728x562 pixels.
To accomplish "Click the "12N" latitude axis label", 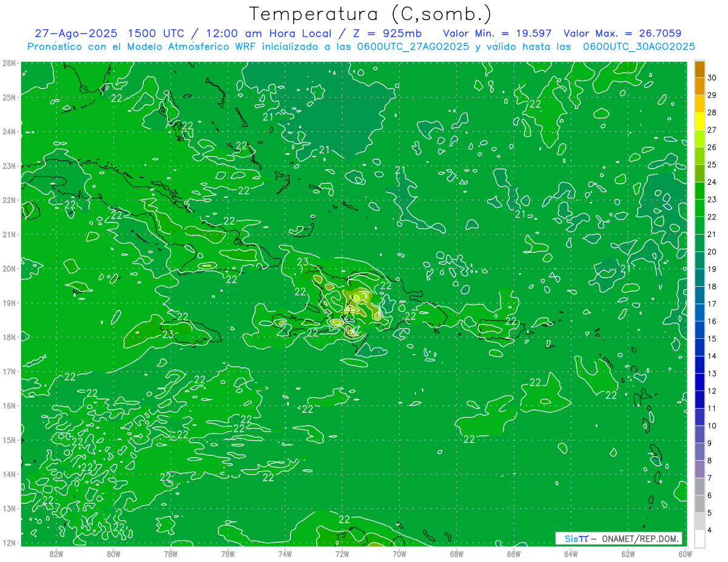I will [x=9, y=543].
